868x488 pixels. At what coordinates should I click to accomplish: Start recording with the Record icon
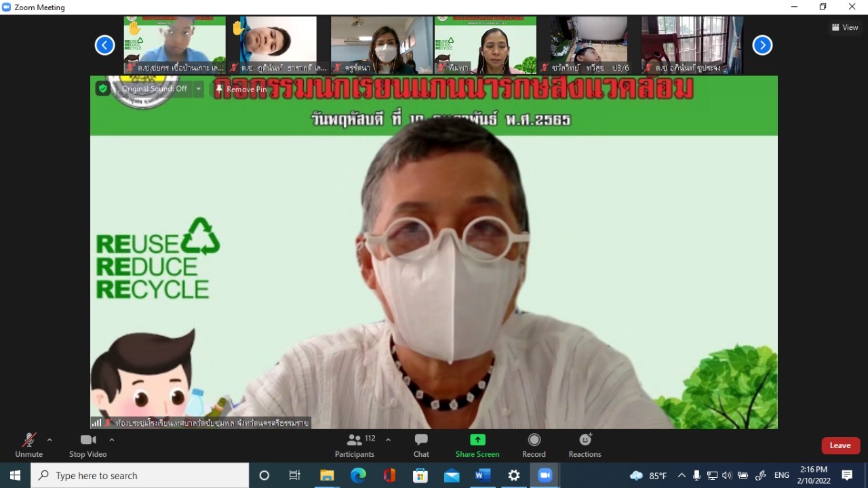[x=534, y=445]
